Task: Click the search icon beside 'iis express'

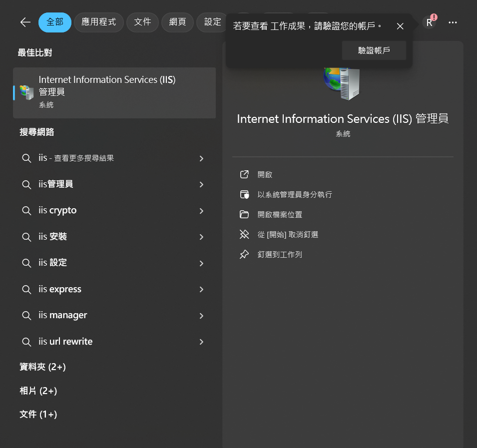Action: pos(26,290)
